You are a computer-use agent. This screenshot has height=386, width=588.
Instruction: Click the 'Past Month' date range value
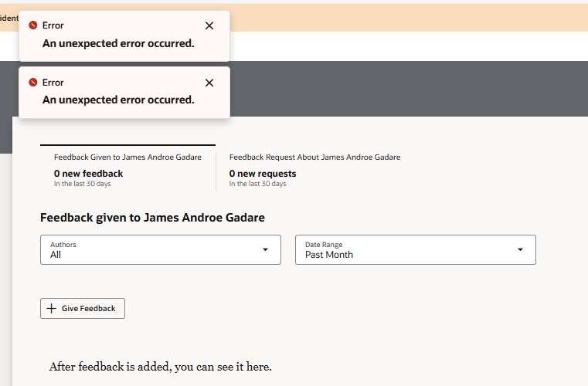(x=329, y=255)
